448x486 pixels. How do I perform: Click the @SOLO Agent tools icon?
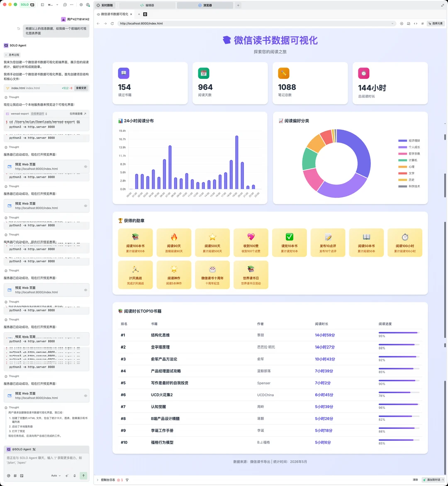pos(34,450)
